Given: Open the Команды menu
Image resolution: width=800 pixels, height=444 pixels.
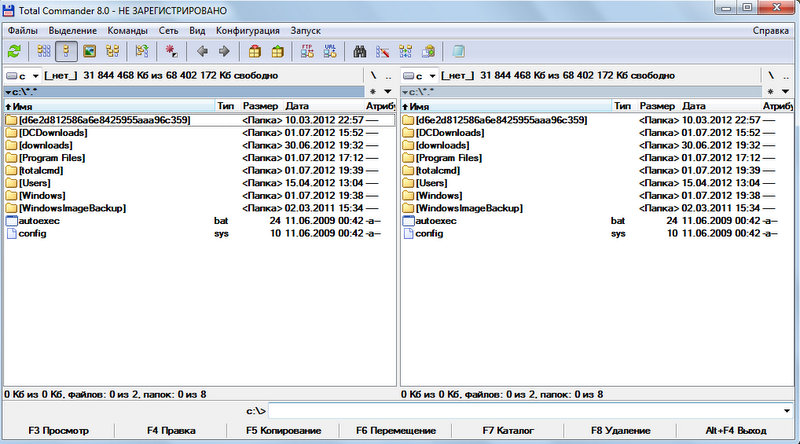Looking at the screenshot, I should (x=128, y=31).
